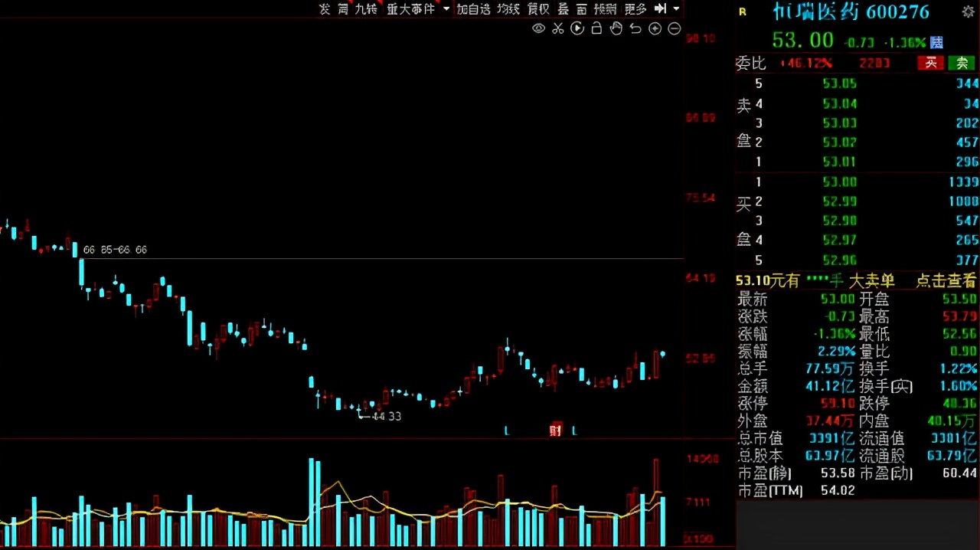The image size is (980, 550).
Task: Zoom out with the minus icon
Action: pyautogui.click(x=674, y=28)
